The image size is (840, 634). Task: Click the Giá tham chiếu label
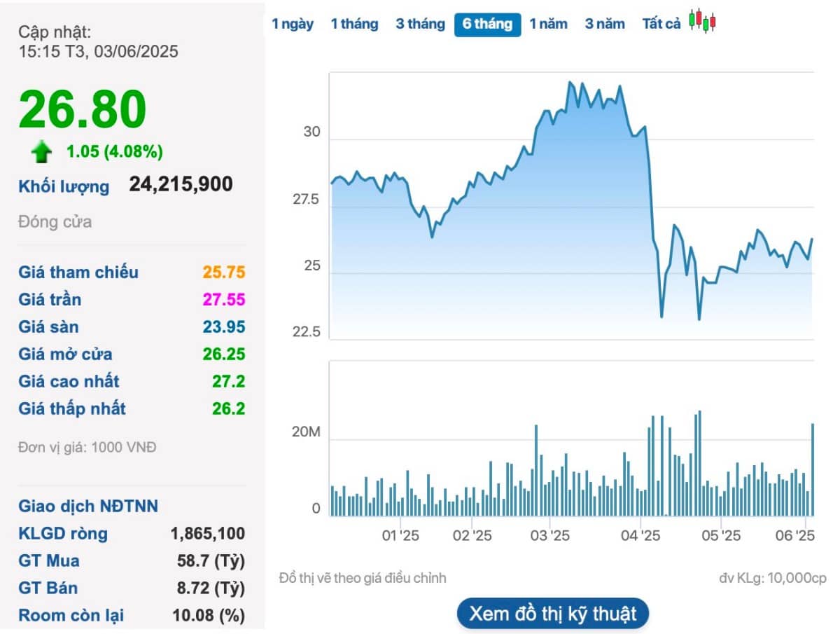78,273
